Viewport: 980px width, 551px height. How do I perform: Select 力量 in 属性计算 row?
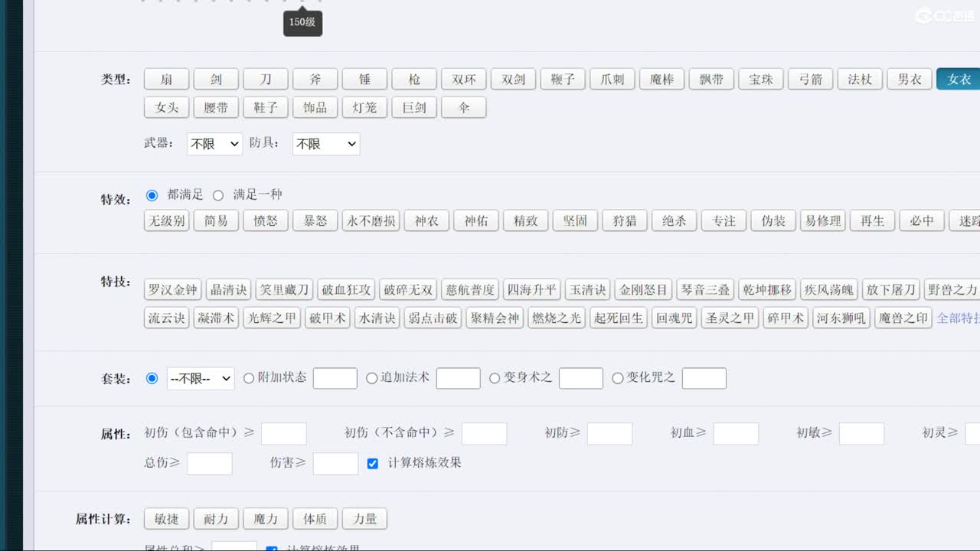364,518
